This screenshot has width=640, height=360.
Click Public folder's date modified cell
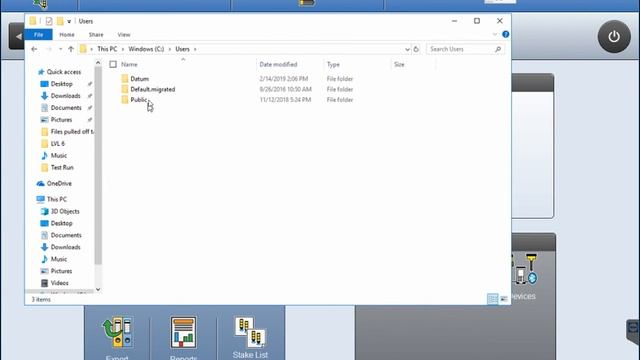(285, 100)
